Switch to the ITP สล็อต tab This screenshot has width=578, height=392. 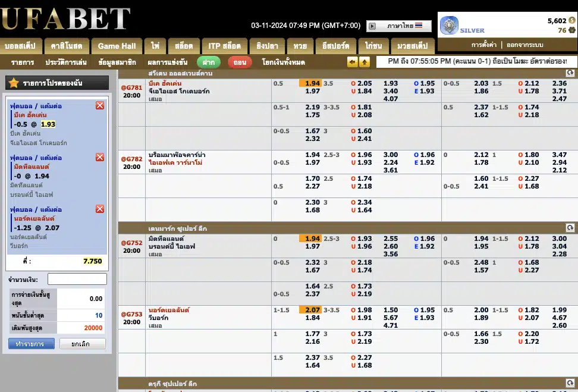point(224,46)
